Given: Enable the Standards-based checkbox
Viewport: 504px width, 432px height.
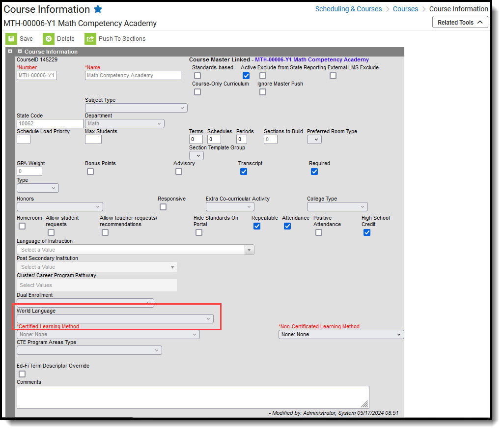Looking at the screenshot, I should 197,76.
